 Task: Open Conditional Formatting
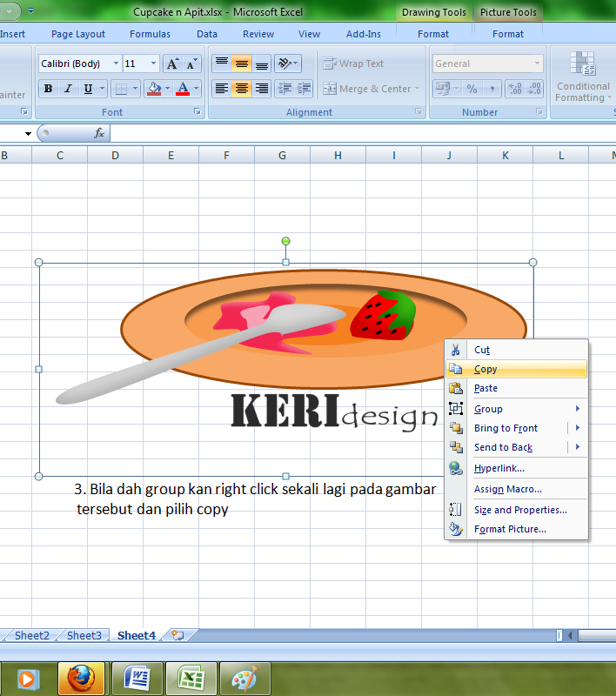(583, 77)
